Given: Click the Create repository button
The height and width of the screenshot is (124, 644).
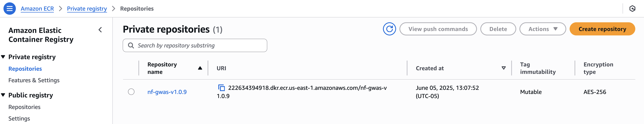Looking at the screenshot, I should [602, 29].
